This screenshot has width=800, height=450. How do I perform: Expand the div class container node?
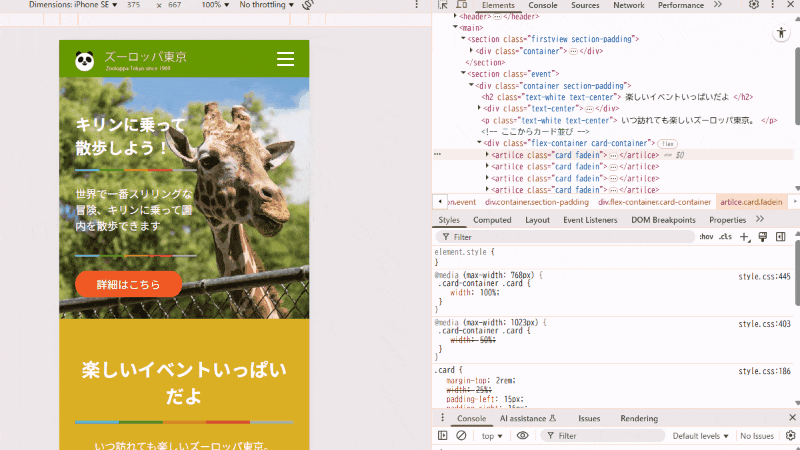point(471,51)
